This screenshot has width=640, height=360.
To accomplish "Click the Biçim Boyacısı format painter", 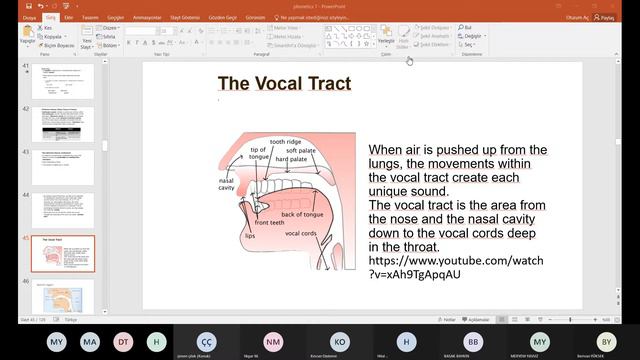I will [x=56, y=45].
